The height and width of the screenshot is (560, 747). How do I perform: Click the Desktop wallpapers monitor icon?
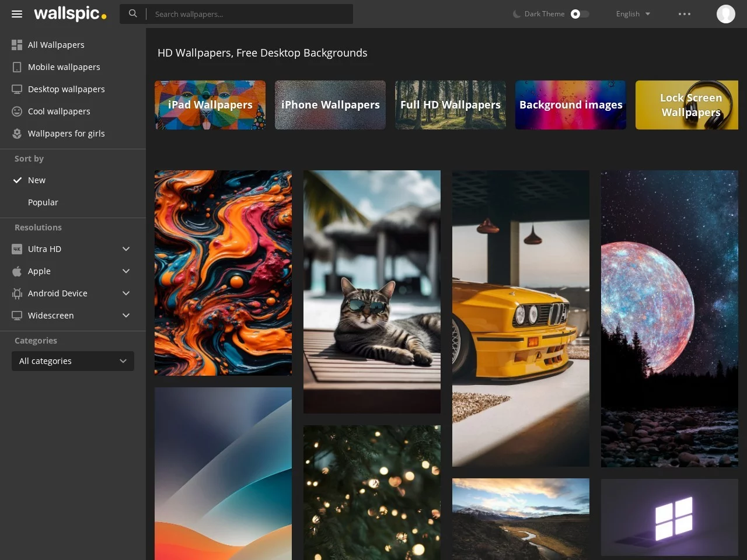pyautogui.click(x=17, y=89)
